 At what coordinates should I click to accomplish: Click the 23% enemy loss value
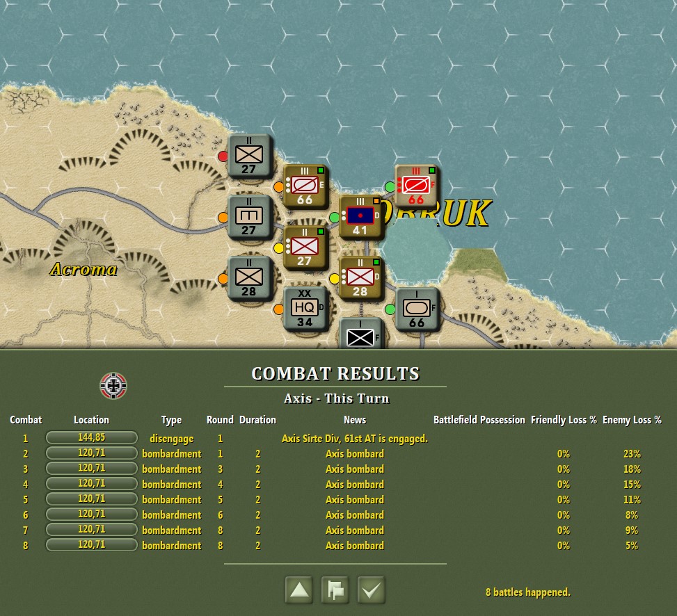tap(632, 454)
